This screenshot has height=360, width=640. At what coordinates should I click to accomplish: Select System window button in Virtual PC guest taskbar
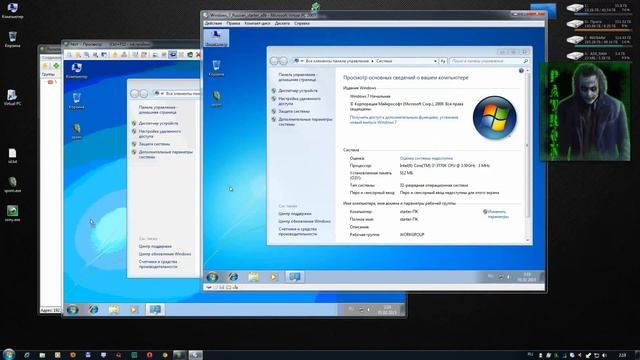295,277
